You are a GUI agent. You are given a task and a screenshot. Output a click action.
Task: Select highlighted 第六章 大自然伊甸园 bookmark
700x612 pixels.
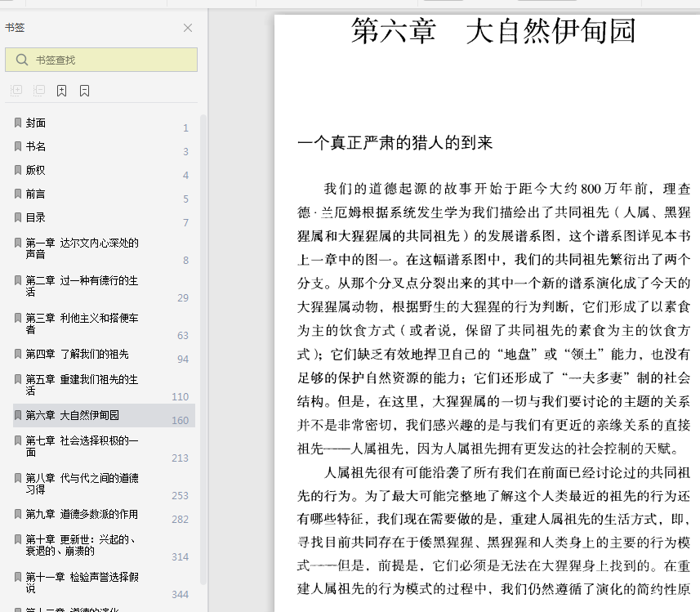104,415
